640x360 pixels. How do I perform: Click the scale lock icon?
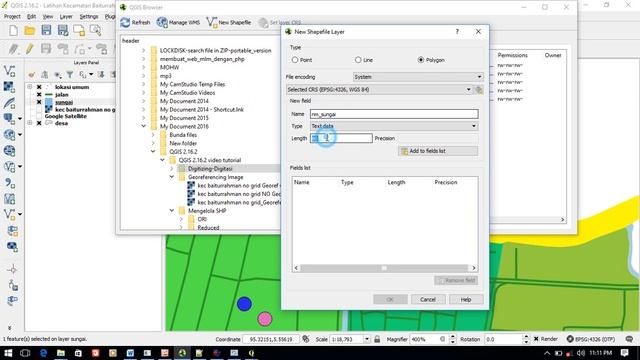(x=377, y=339)
